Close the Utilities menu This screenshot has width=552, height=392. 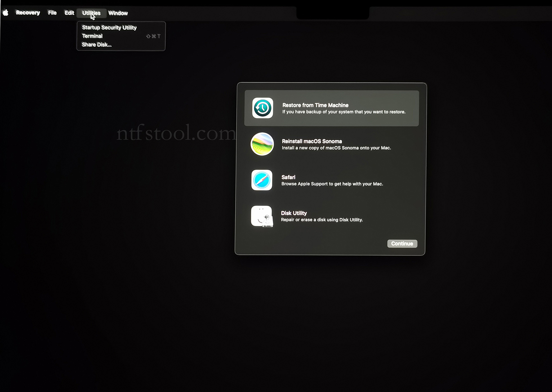91,13
